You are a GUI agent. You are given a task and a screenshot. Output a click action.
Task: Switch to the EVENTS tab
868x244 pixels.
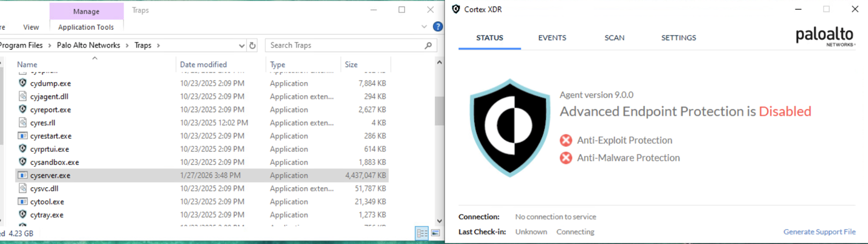tap(552, 37)
